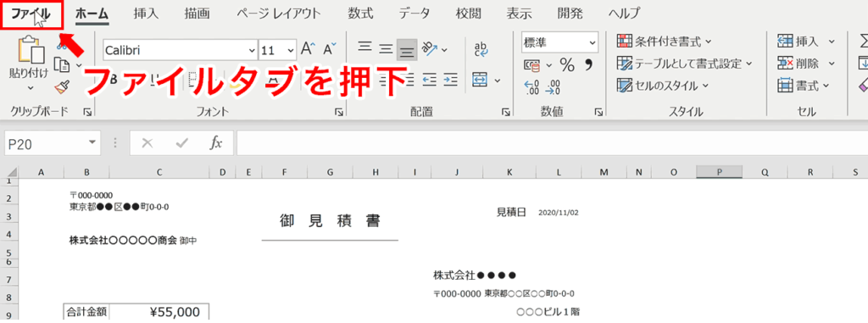
Task: Switch to the データ (Data) tab
Action: [x=415, y=13]
